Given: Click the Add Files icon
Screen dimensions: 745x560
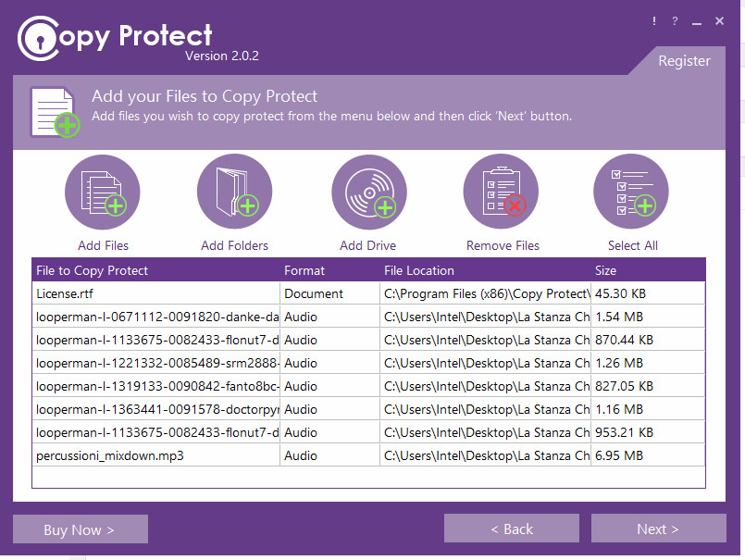Looking at the screenshot, I should pyautogui.click(x=102, y=192).
